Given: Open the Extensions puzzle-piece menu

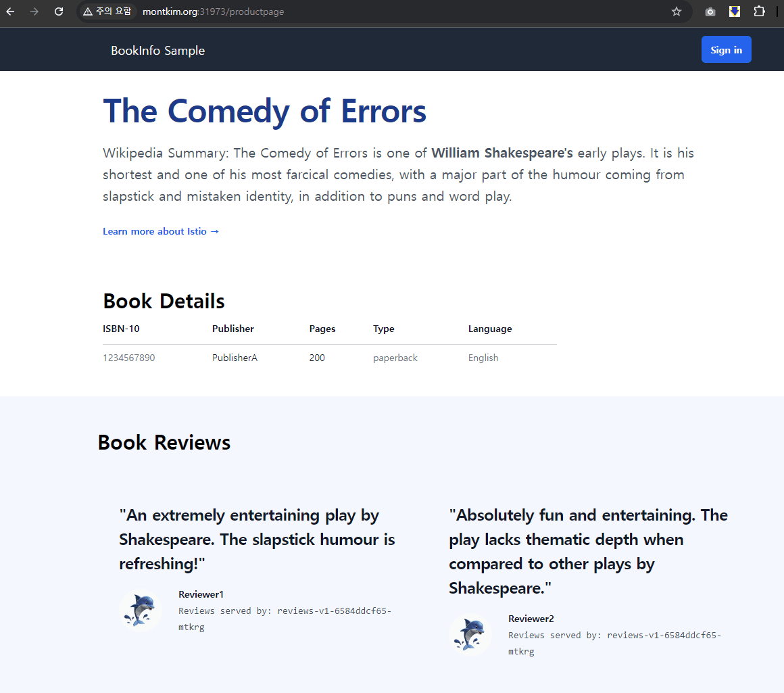Looking at the screenshot, I should click(x=759, y=11).
